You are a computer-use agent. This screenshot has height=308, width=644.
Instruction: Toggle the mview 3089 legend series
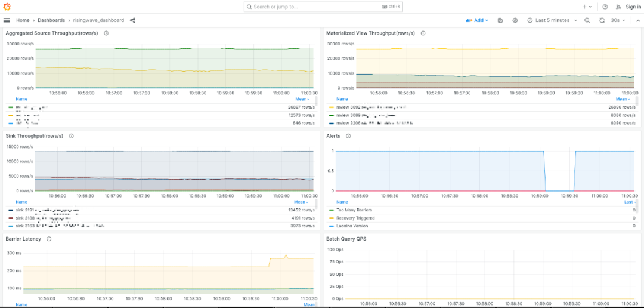366,115
